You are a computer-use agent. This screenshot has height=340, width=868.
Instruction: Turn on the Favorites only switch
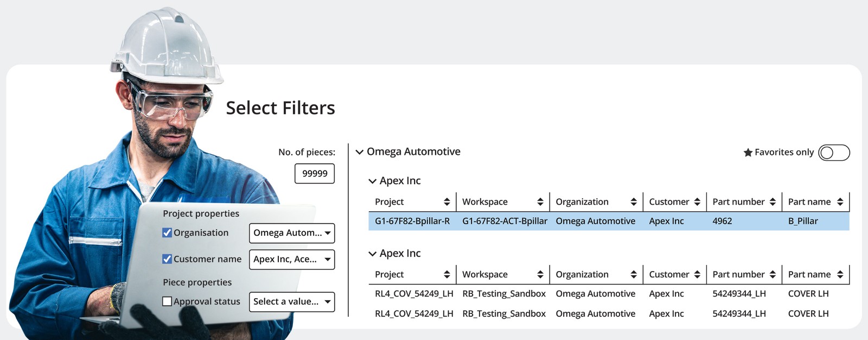834,153
